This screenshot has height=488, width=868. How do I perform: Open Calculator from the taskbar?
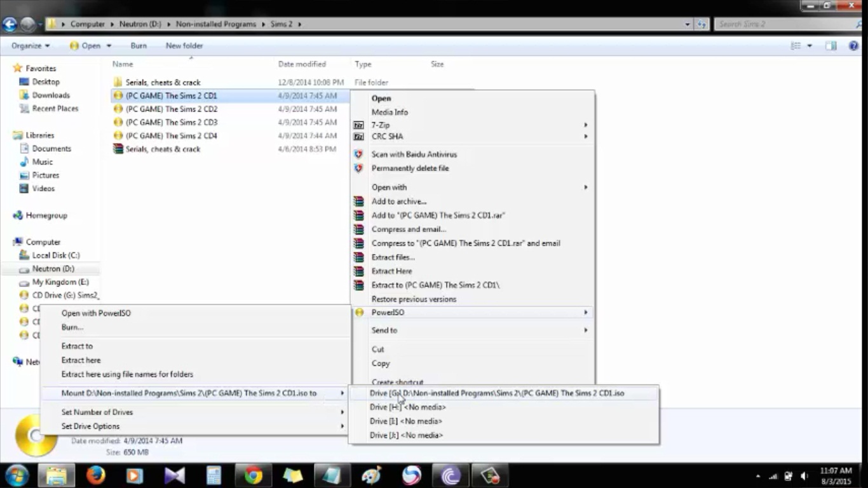(x=214, y=475)
